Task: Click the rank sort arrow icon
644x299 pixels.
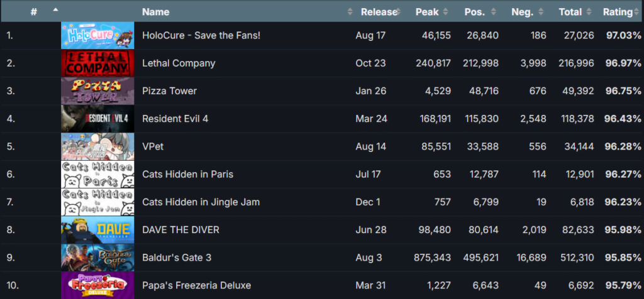Action: 55,10
